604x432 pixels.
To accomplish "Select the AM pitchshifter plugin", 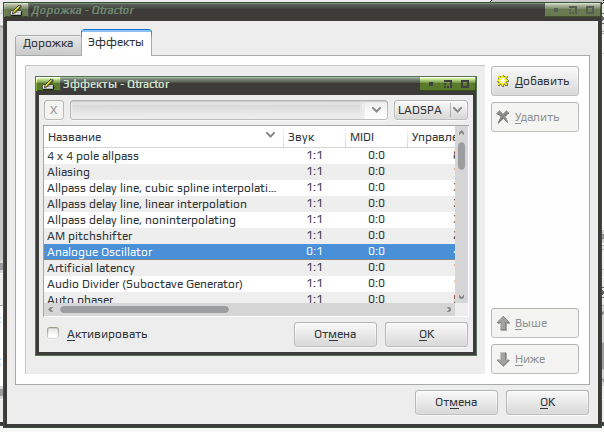I will [249, 236].
